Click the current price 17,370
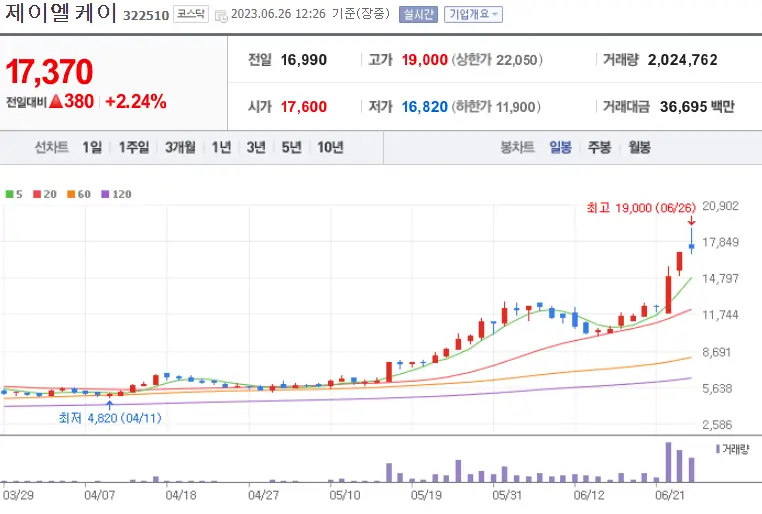This screenshot has width=762, height=514. (x=49, y=72)
